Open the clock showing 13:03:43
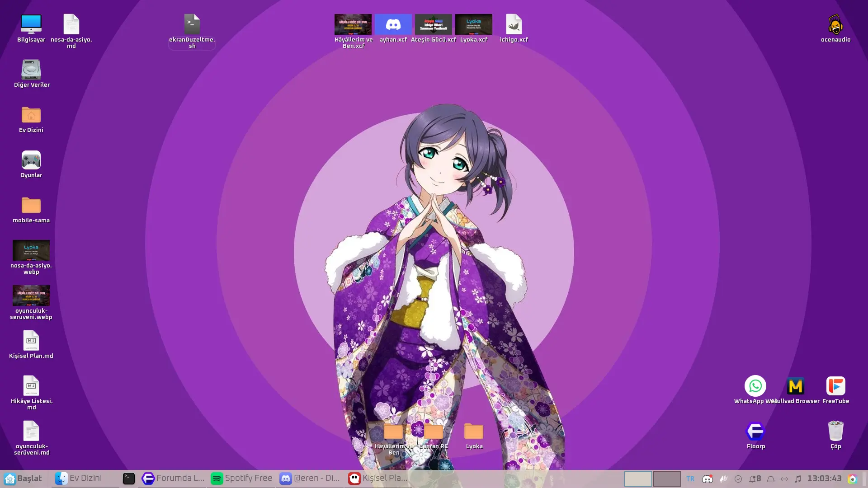The width and height of the screenshot is (868, 488). point(825,479)
